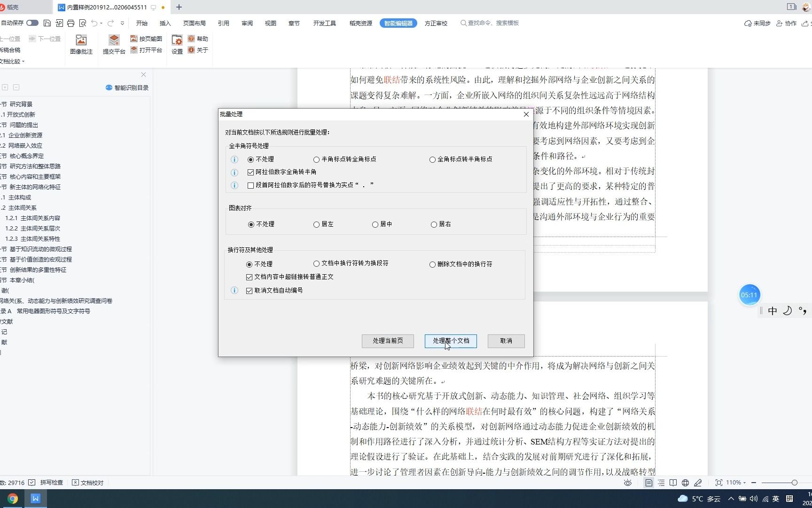Click the zoom slider handle
Image resolution: width=812 pixels, height=508 pixels.
coord(794,483)
